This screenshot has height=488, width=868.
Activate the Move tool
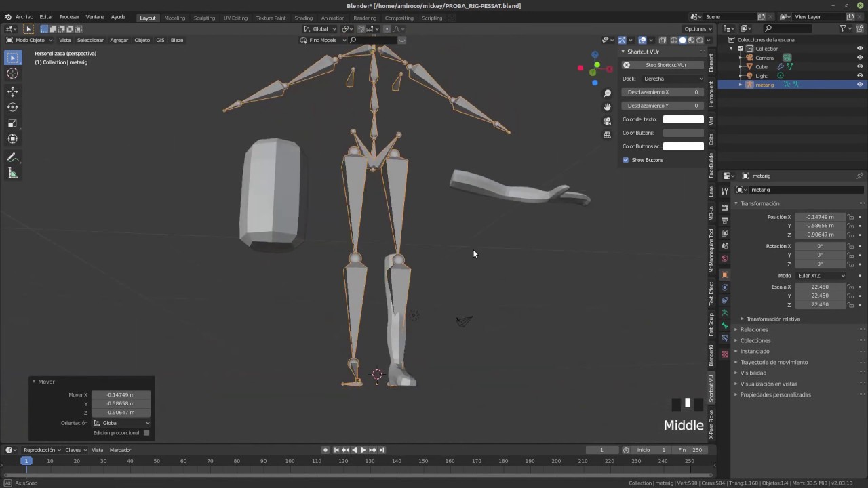pyautogui.click(x=12, y=91)
